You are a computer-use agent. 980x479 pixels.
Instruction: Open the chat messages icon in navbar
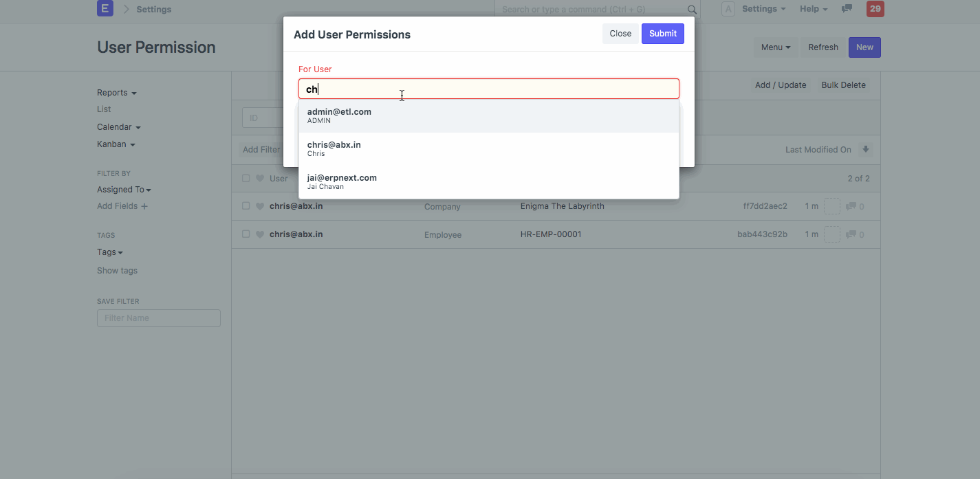tap(847, 9)
